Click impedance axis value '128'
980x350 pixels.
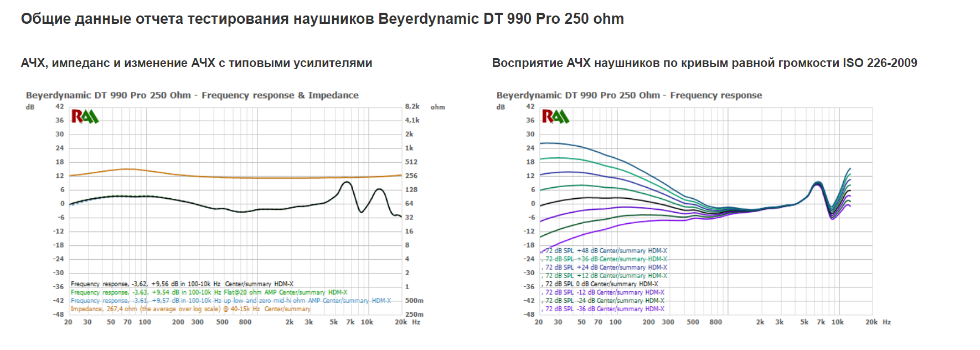click(x=411, y=189)
